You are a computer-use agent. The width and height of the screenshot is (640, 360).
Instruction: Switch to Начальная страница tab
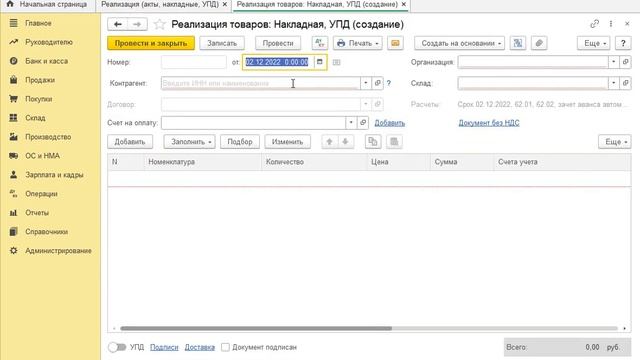pos(48,4)
